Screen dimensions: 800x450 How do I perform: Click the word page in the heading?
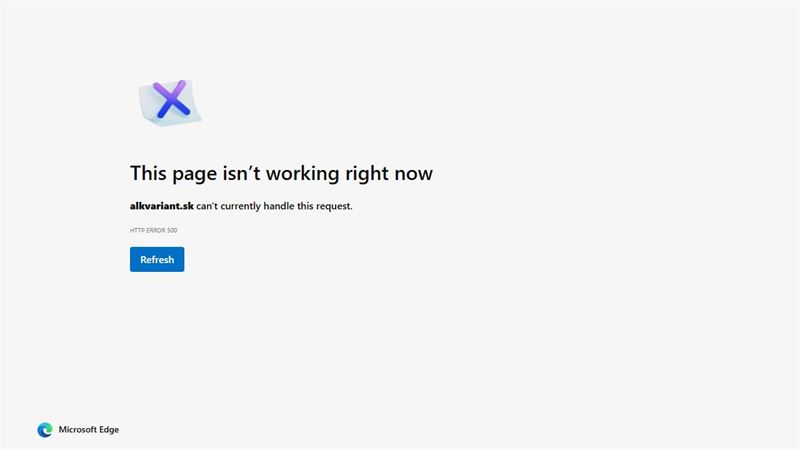click(x=194, y=175)
